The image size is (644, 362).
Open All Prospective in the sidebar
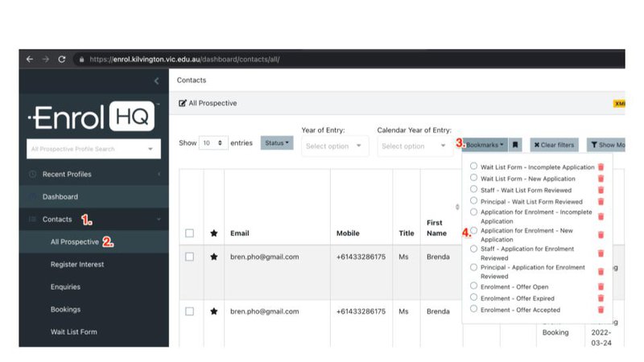click(x=74, y=241)
